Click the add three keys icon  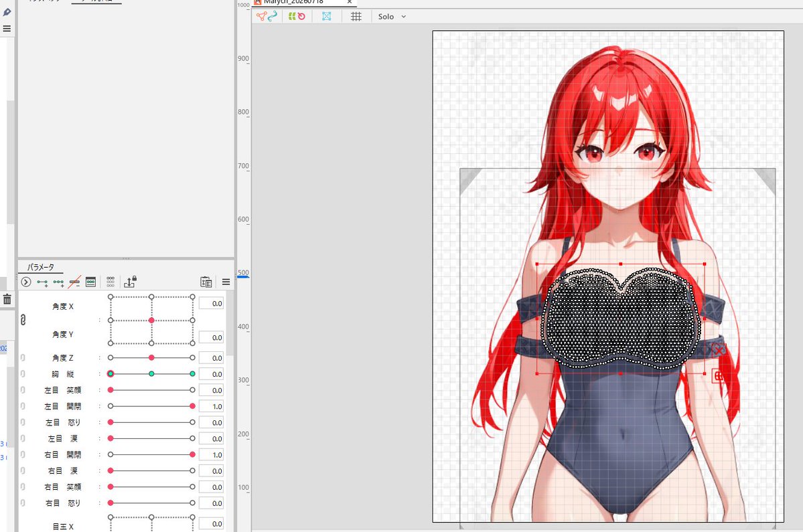tap(58, 282)
